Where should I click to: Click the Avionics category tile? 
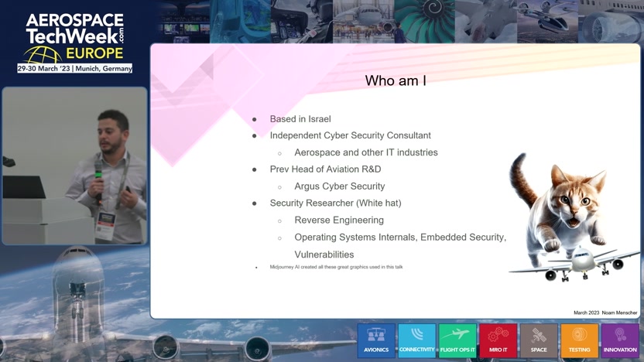click(x=376, y=340)
